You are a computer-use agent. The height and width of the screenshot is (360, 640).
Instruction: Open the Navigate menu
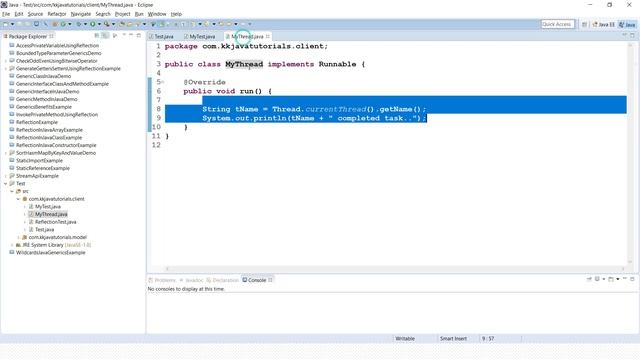[81, 14]
